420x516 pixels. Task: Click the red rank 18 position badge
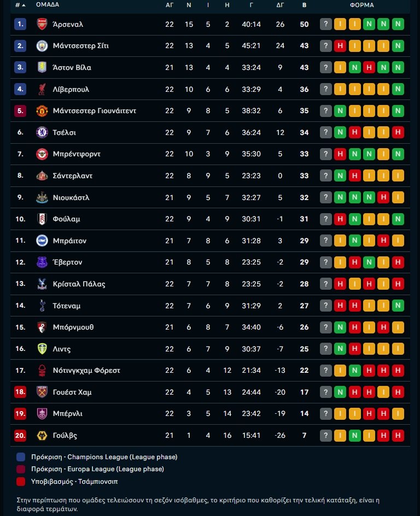tap(20, 392)
